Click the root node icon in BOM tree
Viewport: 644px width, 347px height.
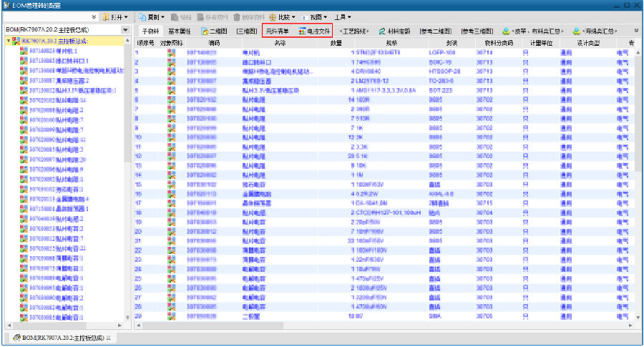click(15, 41)
